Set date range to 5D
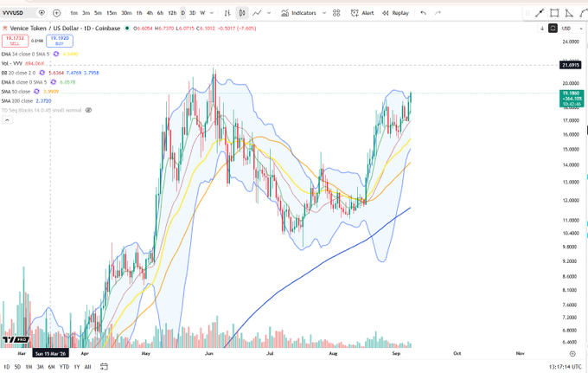Screen dimensions: 588x373 tap(17, 367)
